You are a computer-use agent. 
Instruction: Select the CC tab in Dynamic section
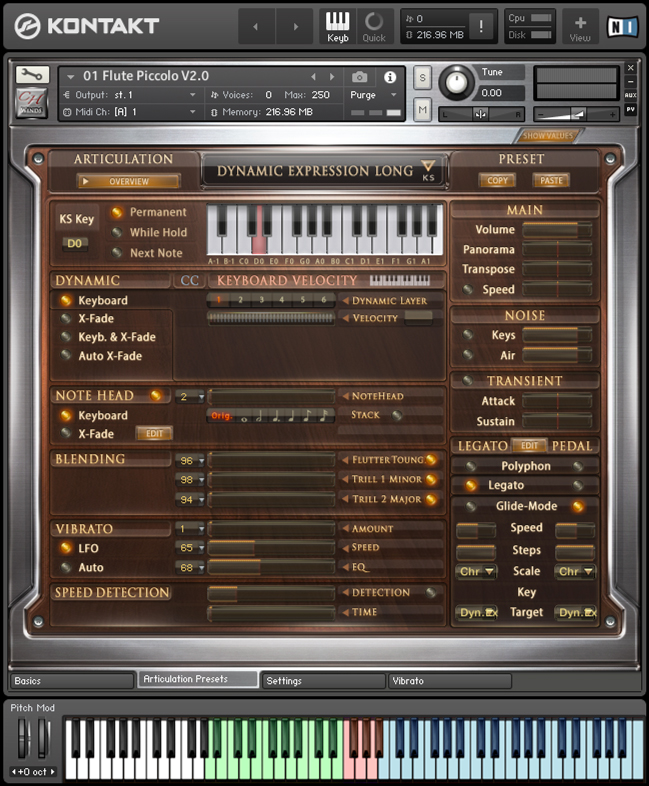click(x=189, y=280)
